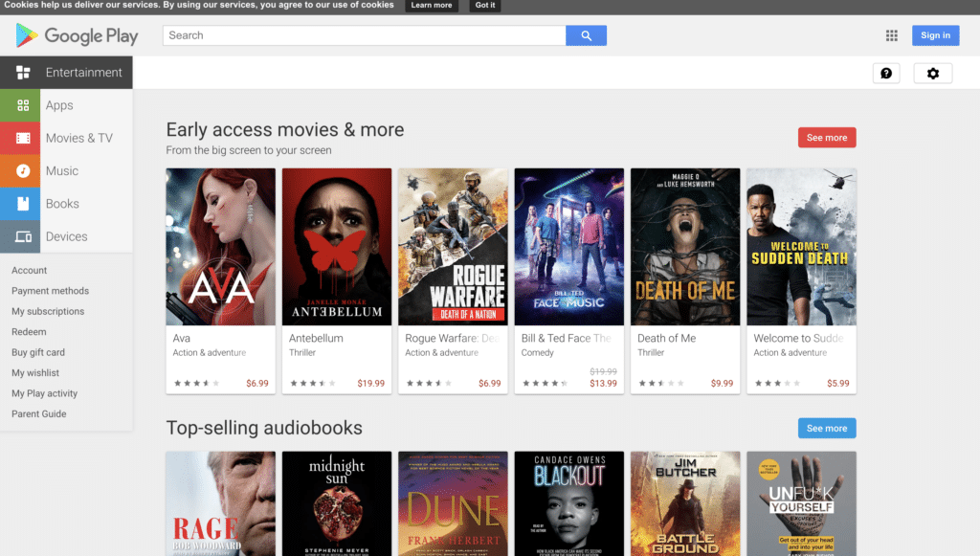
Task: Open the Music section
Action: (x=62, y=170)
